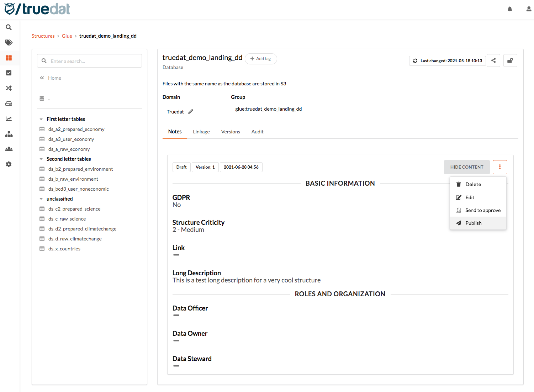This screenshot has height=392, width=534.
Task: Switch to the Linkage tab
Action: [201, 132]
